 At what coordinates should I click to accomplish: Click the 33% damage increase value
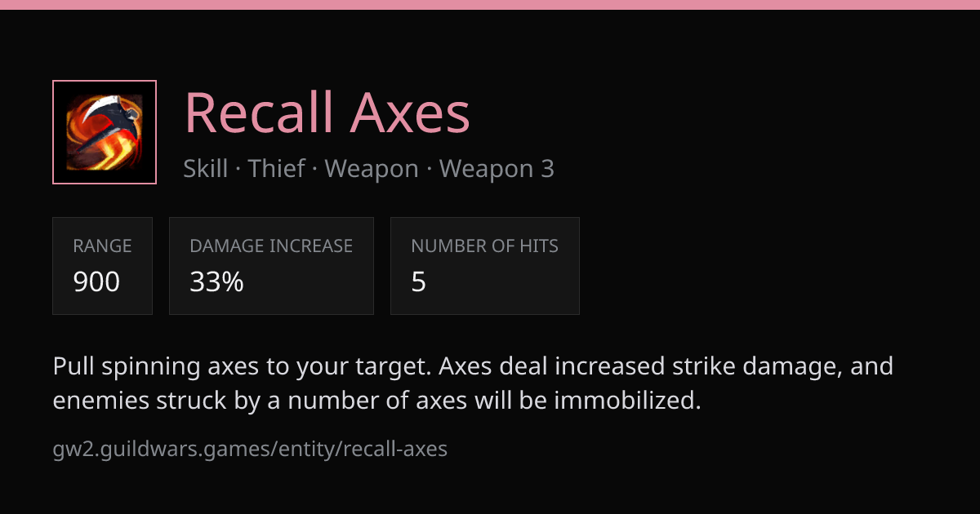click(216, 282)
